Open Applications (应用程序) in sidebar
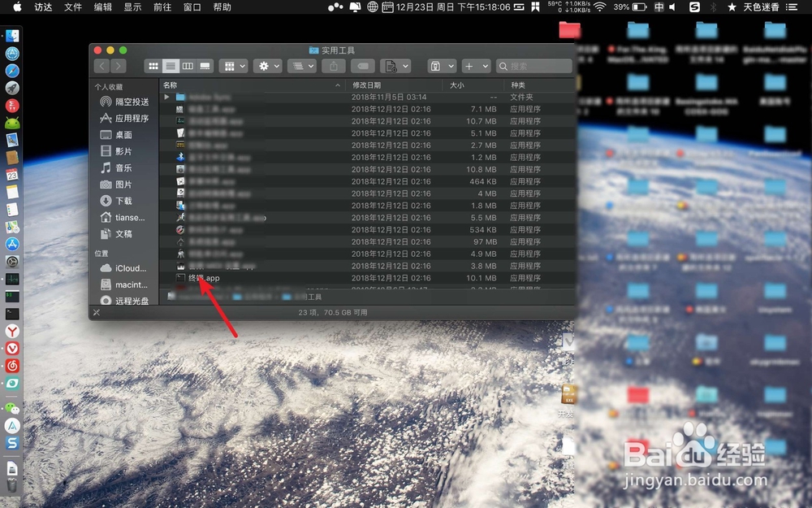The image size is (812, 508). (x=124, y=118)
